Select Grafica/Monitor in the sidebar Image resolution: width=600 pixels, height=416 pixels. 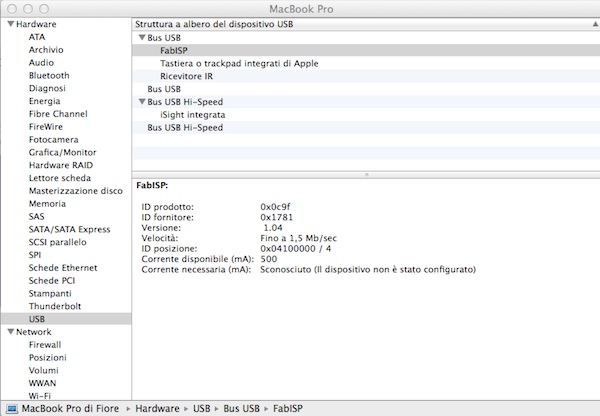(62, 152)
